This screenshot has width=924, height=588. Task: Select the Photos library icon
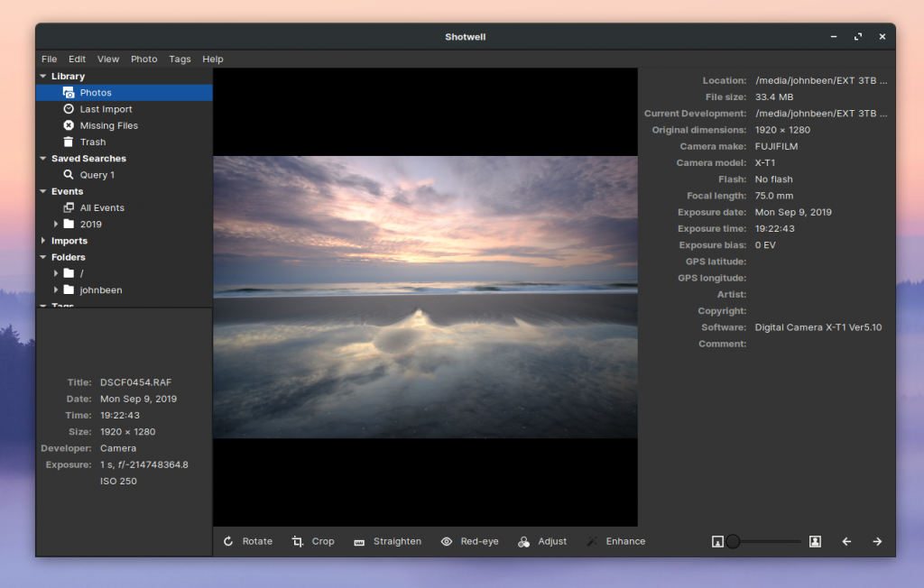[x=69, y=93]
